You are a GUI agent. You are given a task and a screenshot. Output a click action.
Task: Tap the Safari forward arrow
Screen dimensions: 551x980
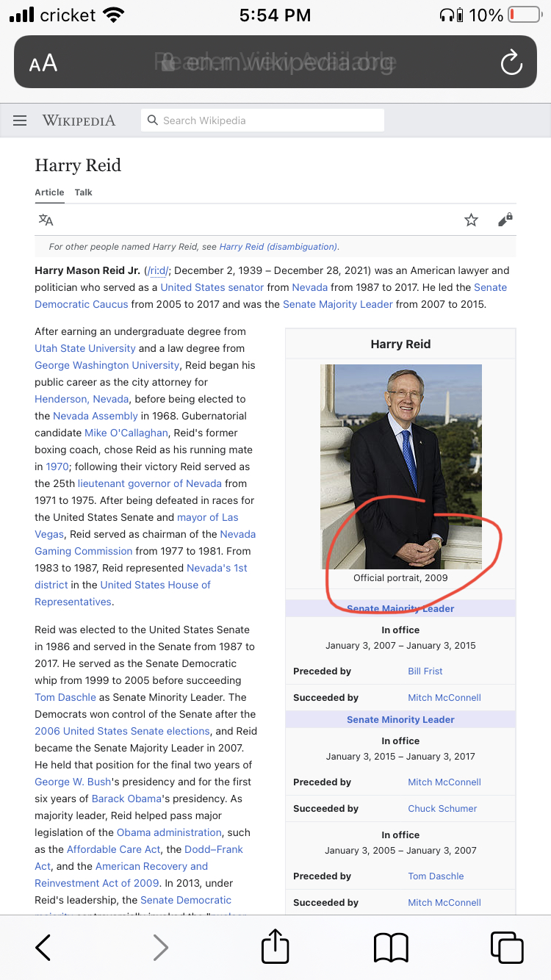click(x=160, y=948)
